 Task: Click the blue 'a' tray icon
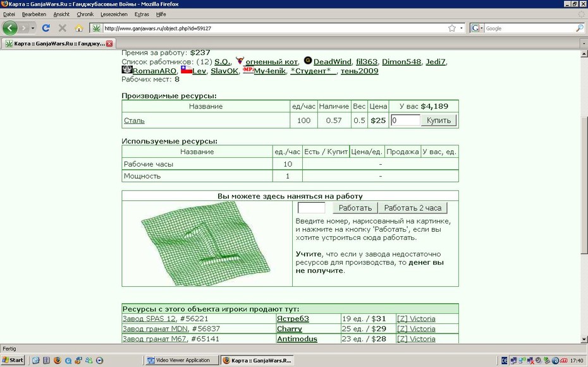tap(555, 360)
